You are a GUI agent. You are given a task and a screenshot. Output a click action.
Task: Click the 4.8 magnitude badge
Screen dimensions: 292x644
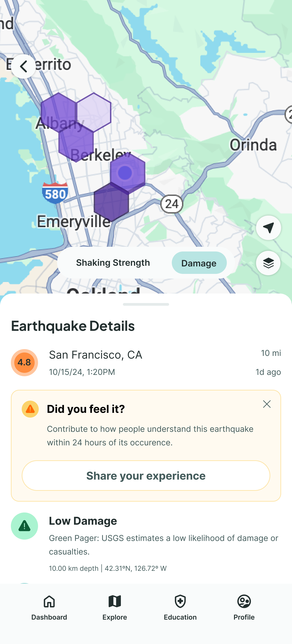point(24,362)
